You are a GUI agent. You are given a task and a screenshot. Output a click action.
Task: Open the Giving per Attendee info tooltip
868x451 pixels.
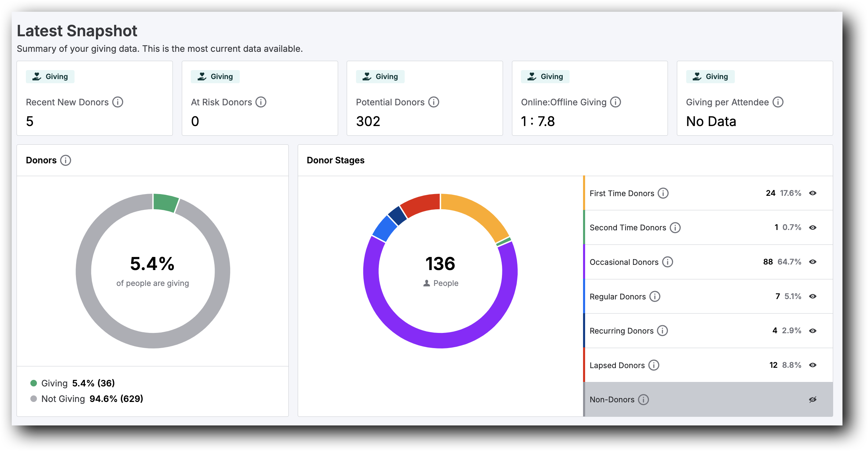pyautogui.click(x=778, y=102)
